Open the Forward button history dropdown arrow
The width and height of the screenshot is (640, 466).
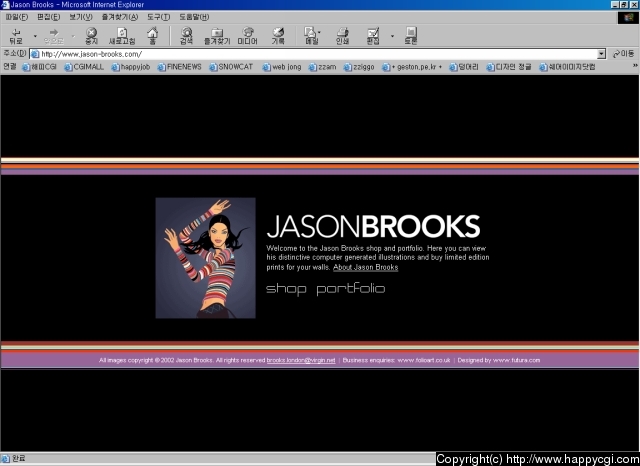coord(73,36)
